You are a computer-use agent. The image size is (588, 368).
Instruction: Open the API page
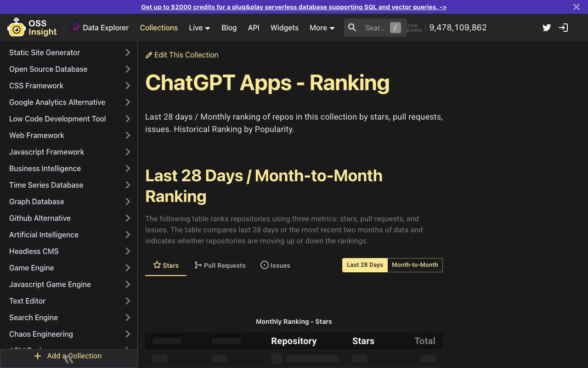[254, 28]
